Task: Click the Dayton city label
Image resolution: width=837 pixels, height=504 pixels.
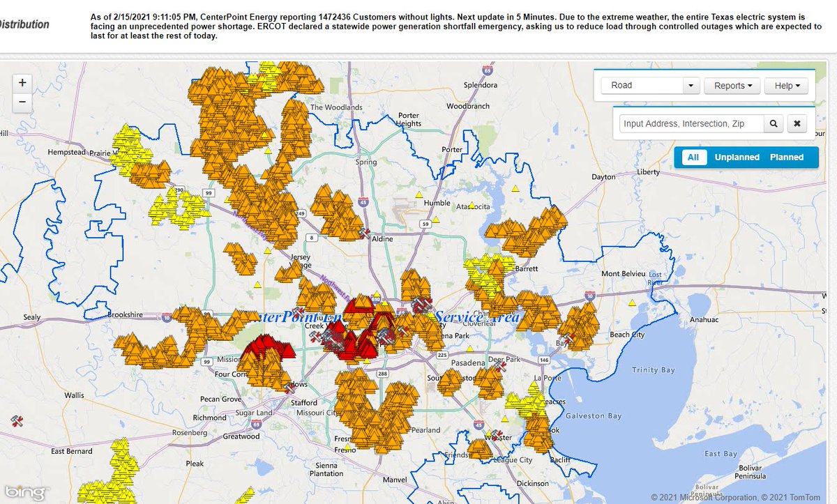Action: (x=603, y=177)
